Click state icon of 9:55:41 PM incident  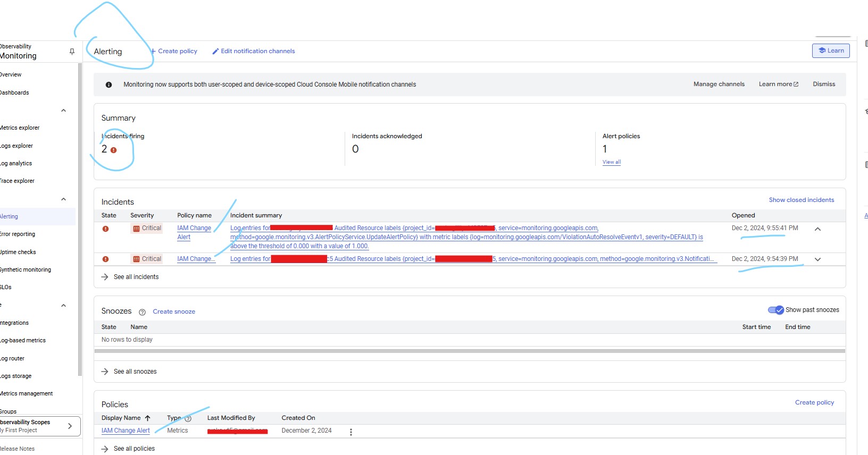click(105, 229)
